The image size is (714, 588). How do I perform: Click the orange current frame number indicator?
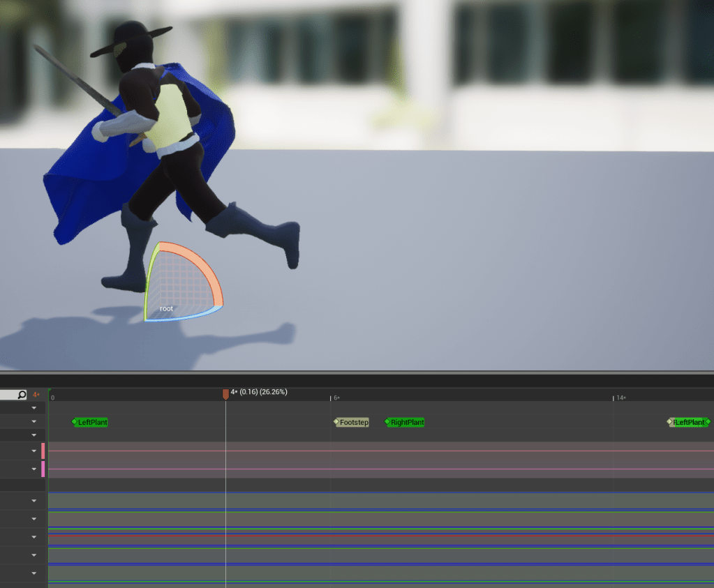point(36,395)
